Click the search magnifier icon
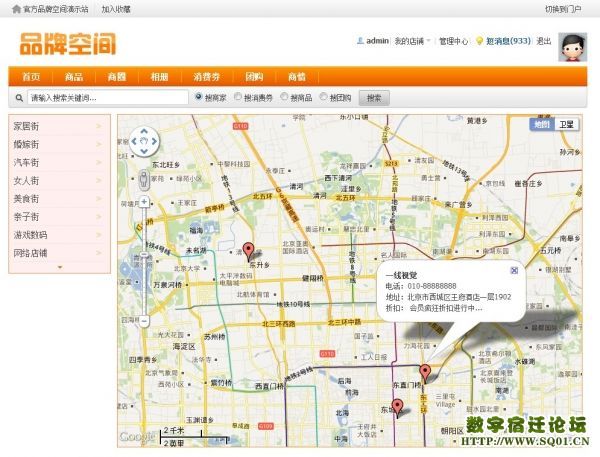600x457 pixels. coord(19,98)
